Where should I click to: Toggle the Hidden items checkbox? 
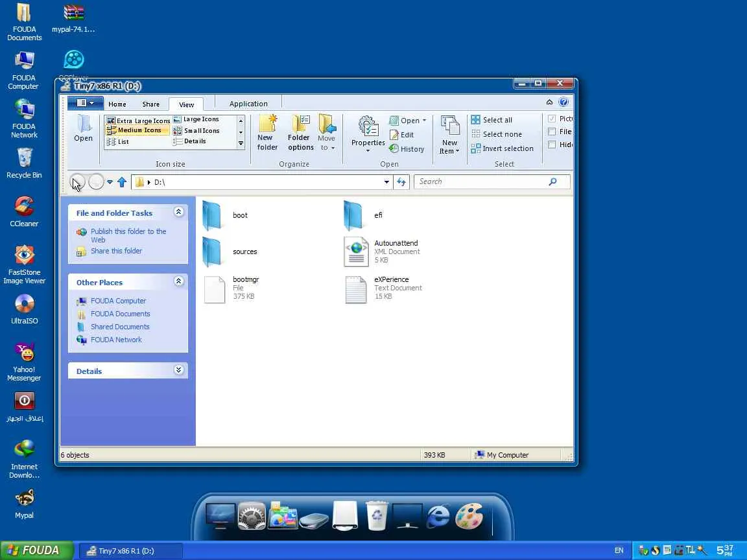click(552, 145)
